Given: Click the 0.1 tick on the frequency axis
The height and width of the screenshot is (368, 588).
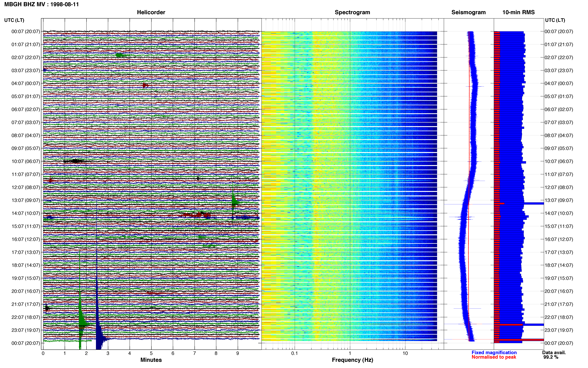Looking at the screenshot, I should click(295, 353).
